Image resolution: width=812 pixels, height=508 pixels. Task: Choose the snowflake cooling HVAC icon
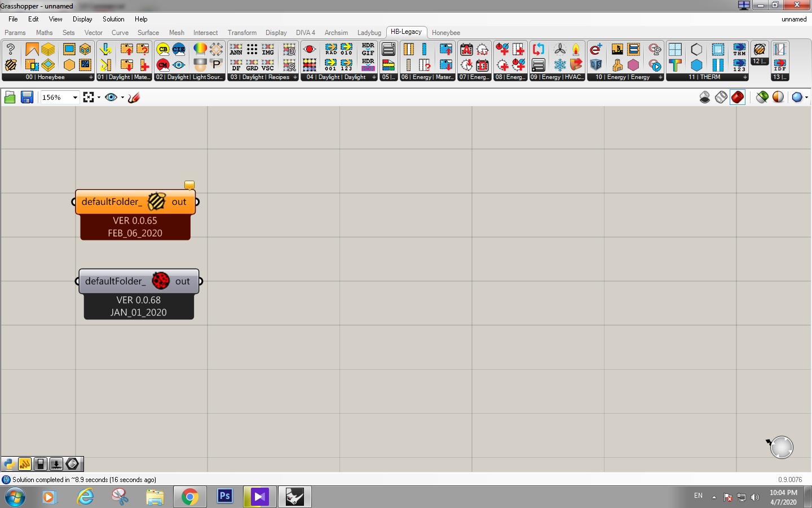pos(560,65)
